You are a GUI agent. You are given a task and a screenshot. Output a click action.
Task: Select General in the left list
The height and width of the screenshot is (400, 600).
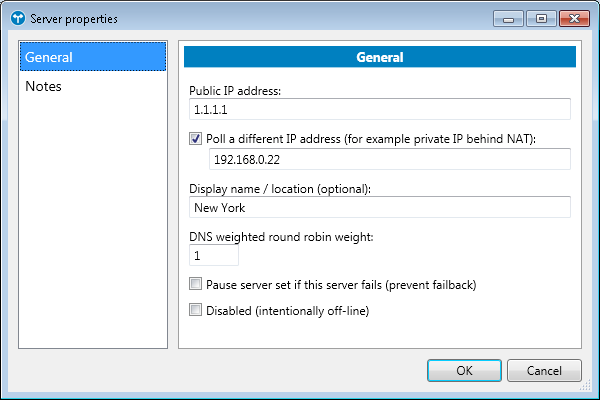point(92,57)
